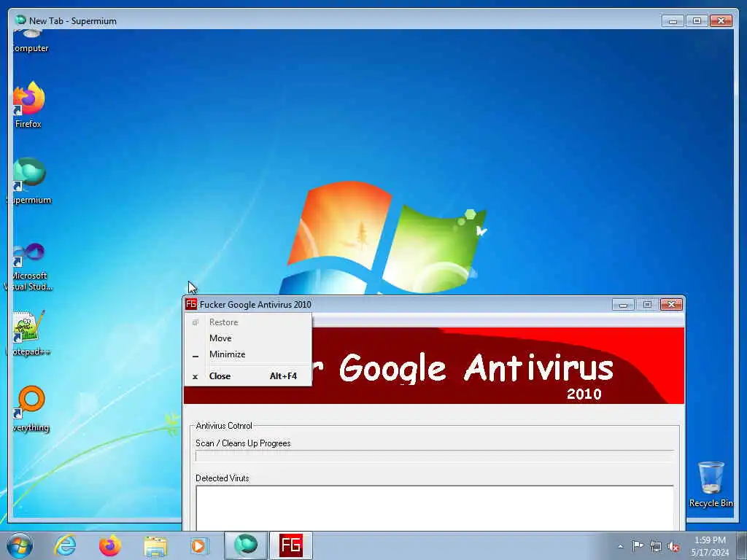
Task: Open the Notepad++ desktop shortcut
Action: [x=28, y=333]
